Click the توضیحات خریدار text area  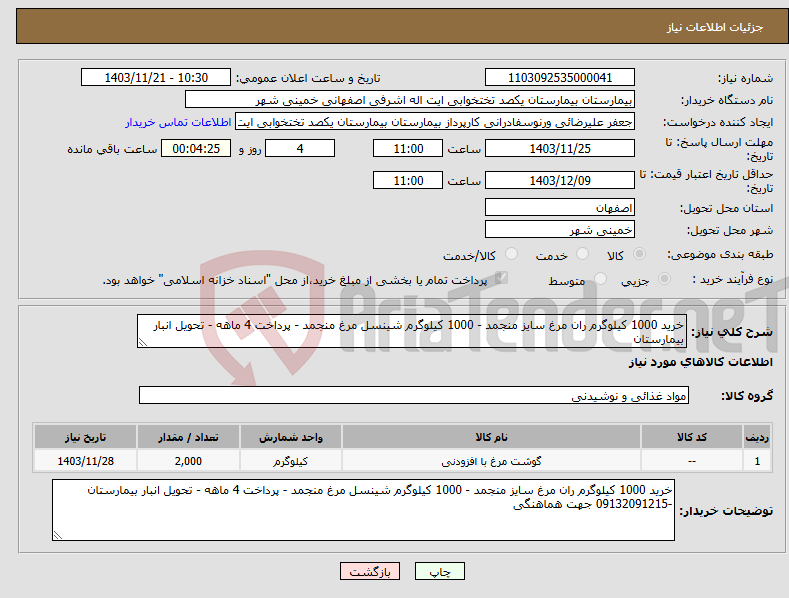coord(363,510)
